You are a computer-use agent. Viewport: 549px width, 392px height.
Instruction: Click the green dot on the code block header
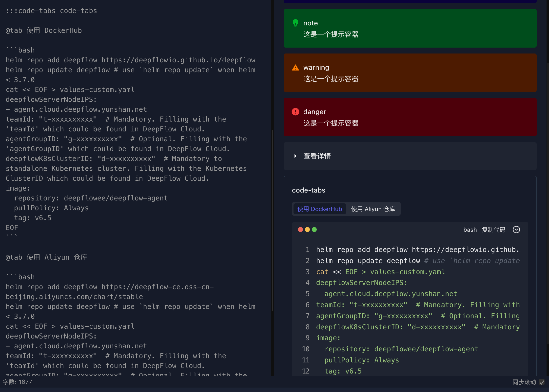[314, 230]
